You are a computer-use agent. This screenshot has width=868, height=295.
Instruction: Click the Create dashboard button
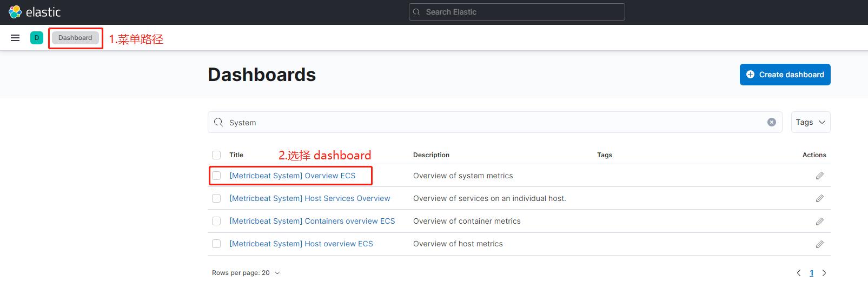(785, 75)
